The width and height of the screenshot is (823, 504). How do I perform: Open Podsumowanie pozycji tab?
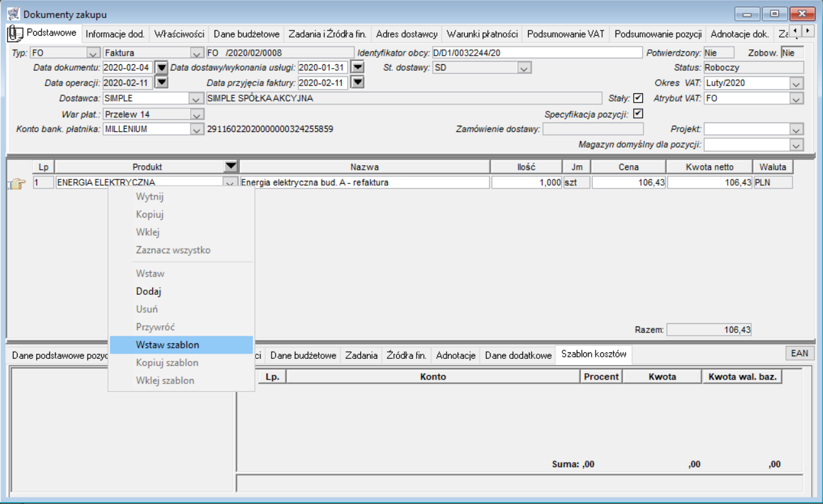(658, 34)
